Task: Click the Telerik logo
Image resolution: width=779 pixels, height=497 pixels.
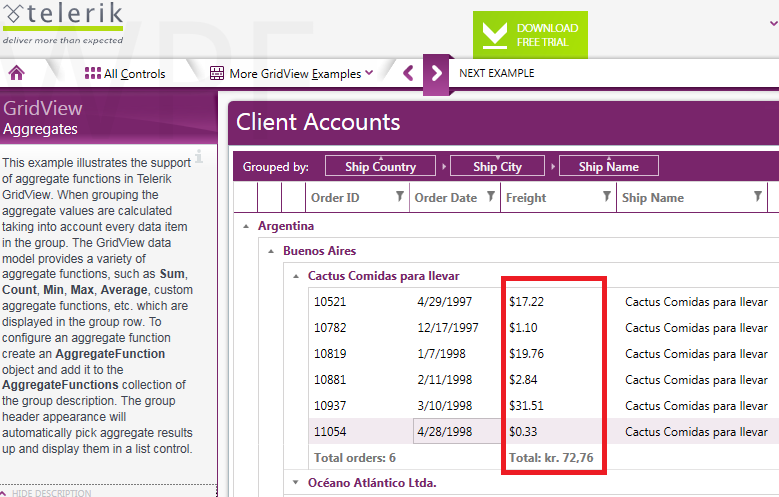Action: coord(63,22)
